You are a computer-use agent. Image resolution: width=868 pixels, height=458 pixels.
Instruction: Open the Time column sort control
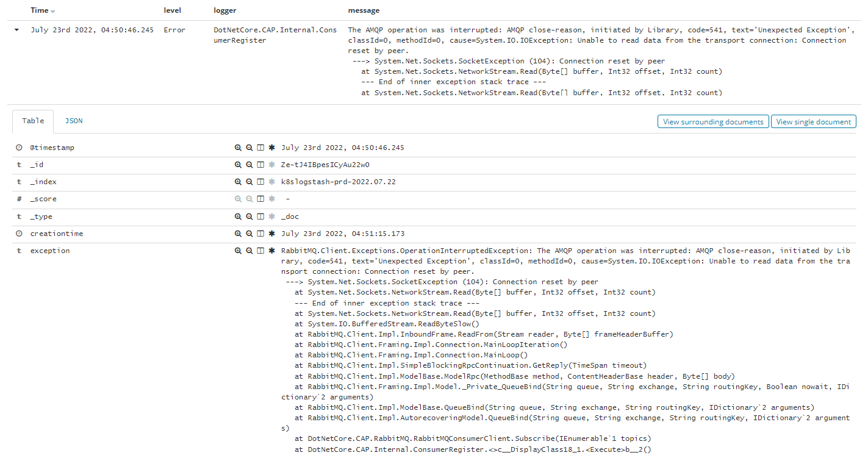(53, 10)
